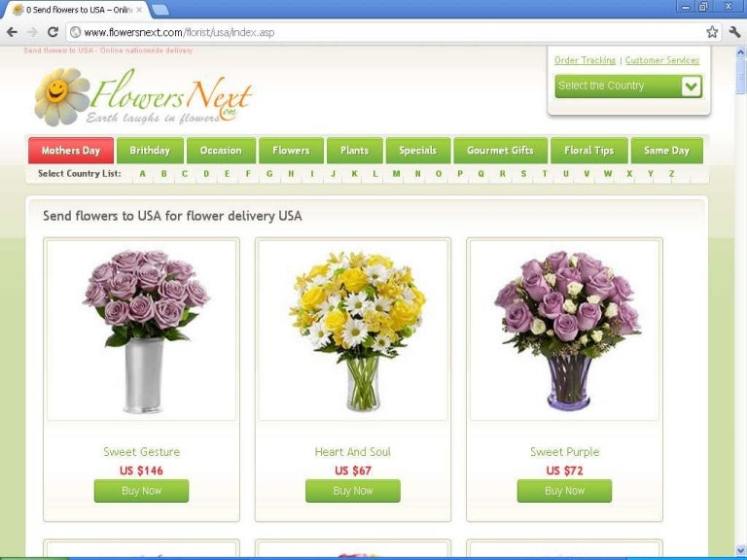Open the Customer Services link
The width and height of the screenshot is (747, 560).
coord(661,60)
